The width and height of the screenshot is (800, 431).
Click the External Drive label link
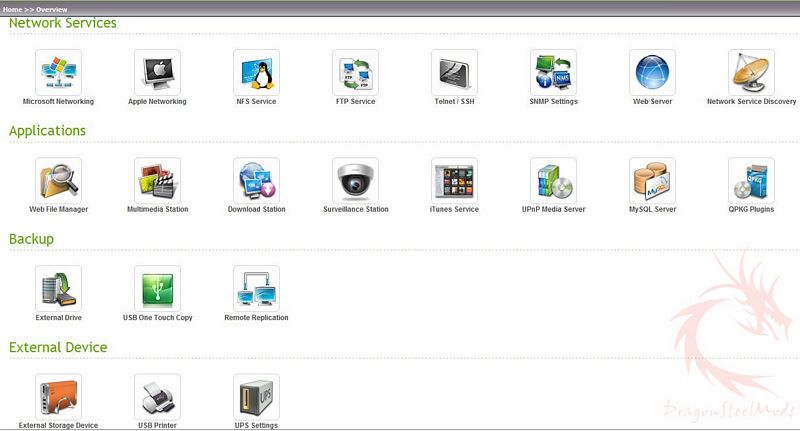[58, 318]
